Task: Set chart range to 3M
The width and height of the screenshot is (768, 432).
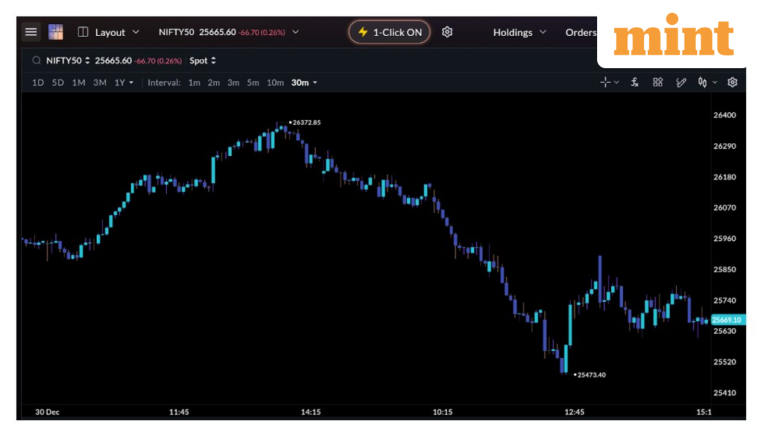Action: click(x=100, y=82)
